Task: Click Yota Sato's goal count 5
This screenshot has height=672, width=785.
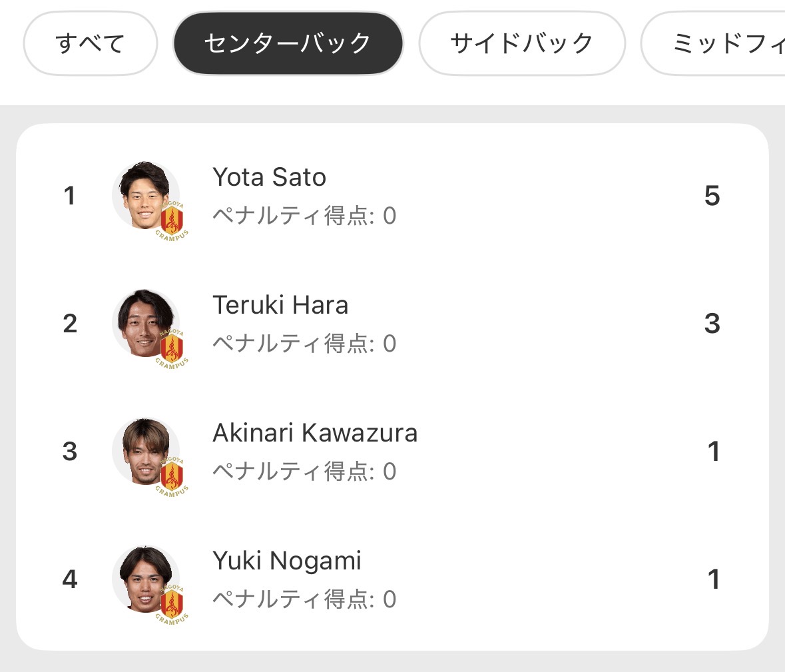Action: click(712, 196)
